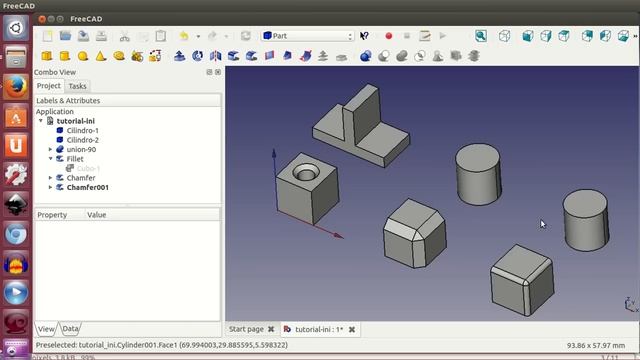Create a cylinder primitive
The image size is (640, 360).
65,56
